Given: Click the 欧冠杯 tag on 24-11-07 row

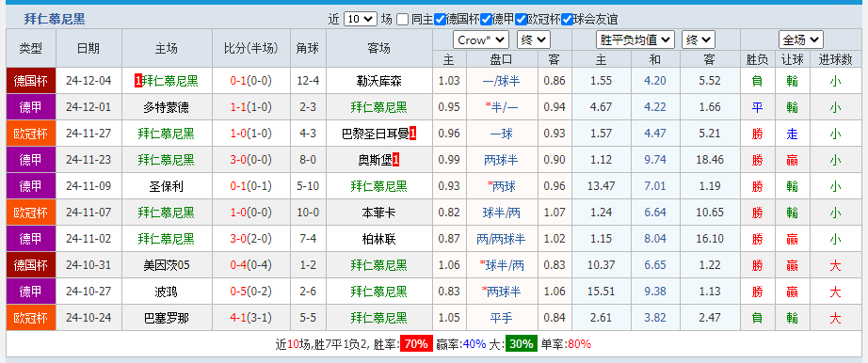Looking at the screenshot, I should (x=31, y=213).
